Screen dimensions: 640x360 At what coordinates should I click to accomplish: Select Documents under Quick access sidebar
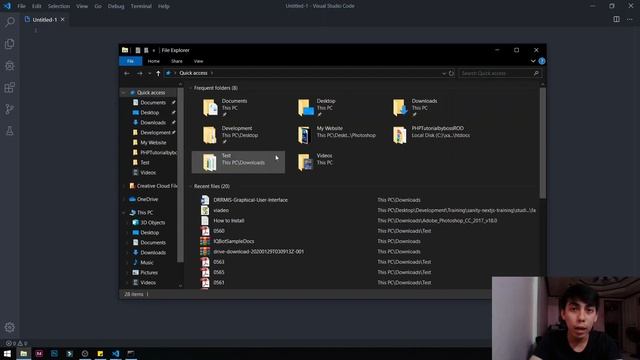pyautogui.click(x=153, y=103)
